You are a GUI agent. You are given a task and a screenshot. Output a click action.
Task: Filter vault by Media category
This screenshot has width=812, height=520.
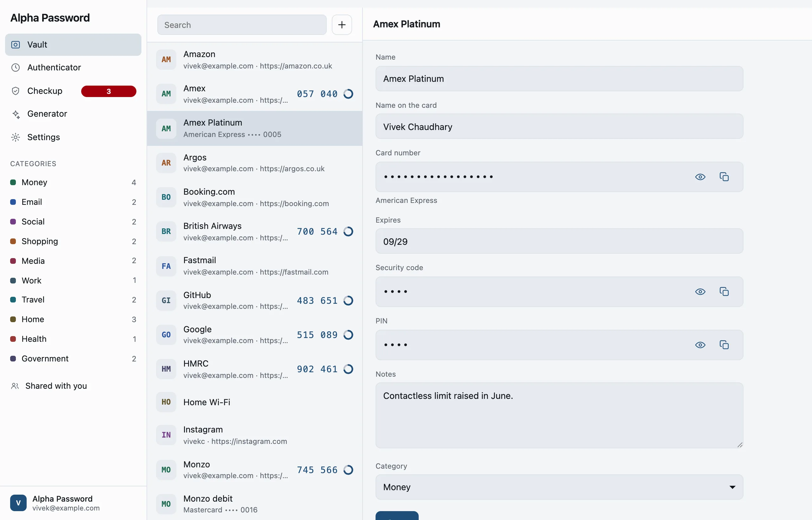(73, 261)
